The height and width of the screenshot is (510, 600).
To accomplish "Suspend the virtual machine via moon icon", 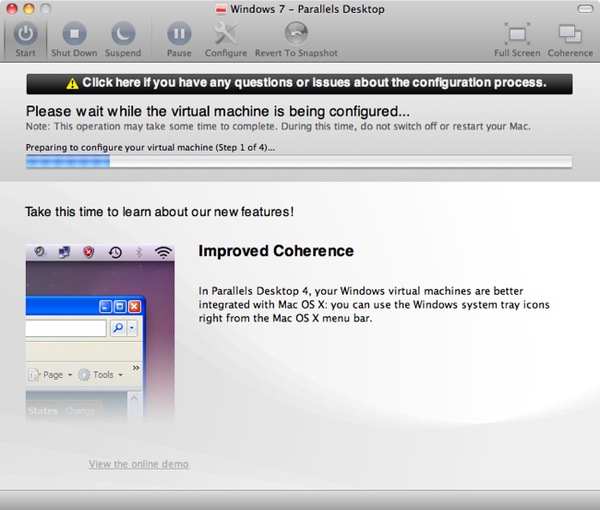I will [x=123, y=34].
